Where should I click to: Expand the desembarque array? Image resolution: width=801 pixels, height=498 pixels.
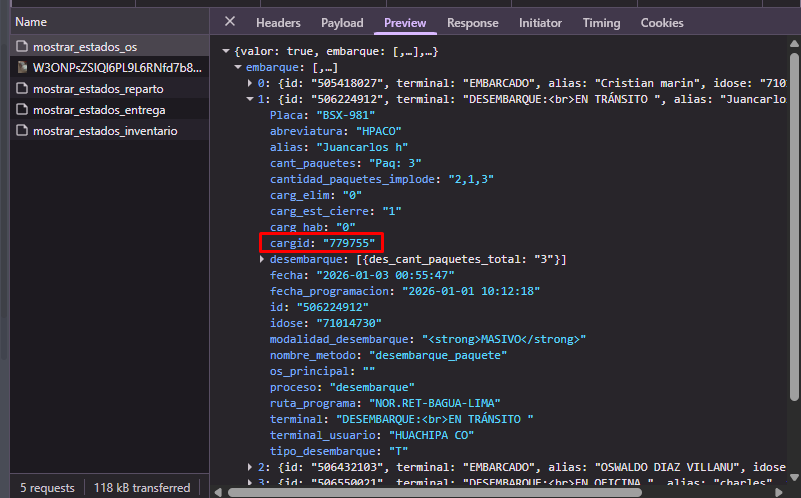click(262, 259)
